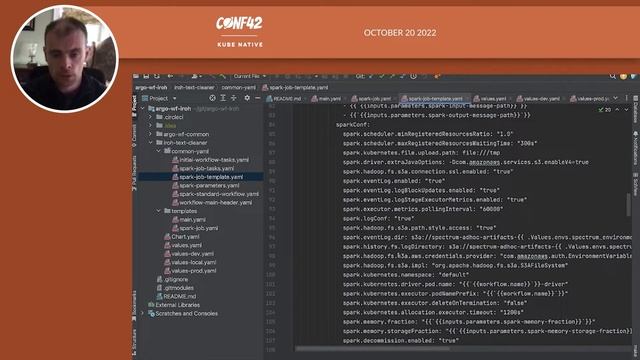This screenshot has width=640, height=360.
Task: Navigate back with the left arrow icon
Action: (x=170, y=76)
